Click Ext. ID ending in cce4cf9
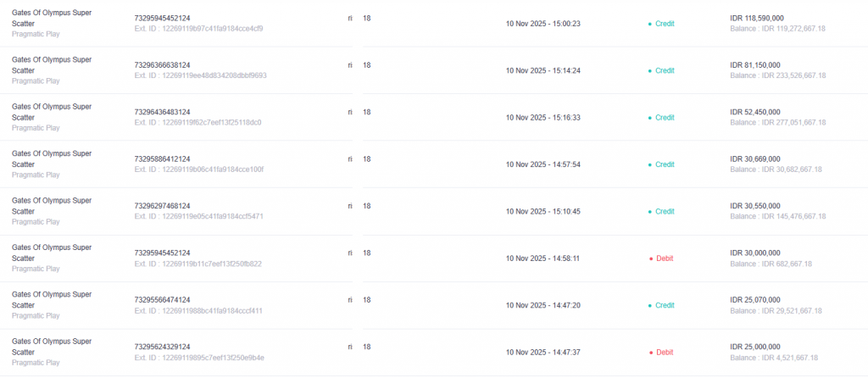 pyautogui.click(x=198, y=29)
